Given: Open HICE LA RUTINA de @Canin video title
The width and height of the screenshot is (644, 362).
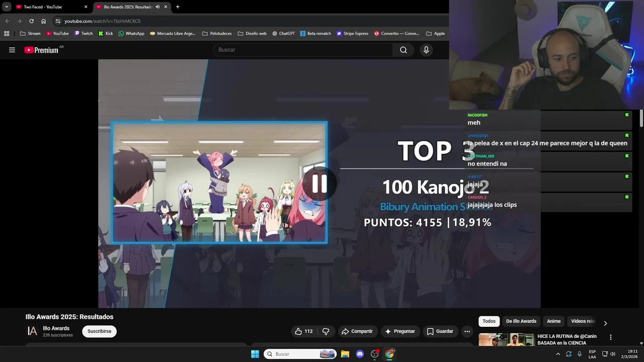Looking at the screenshot, I should pos(567,339).
